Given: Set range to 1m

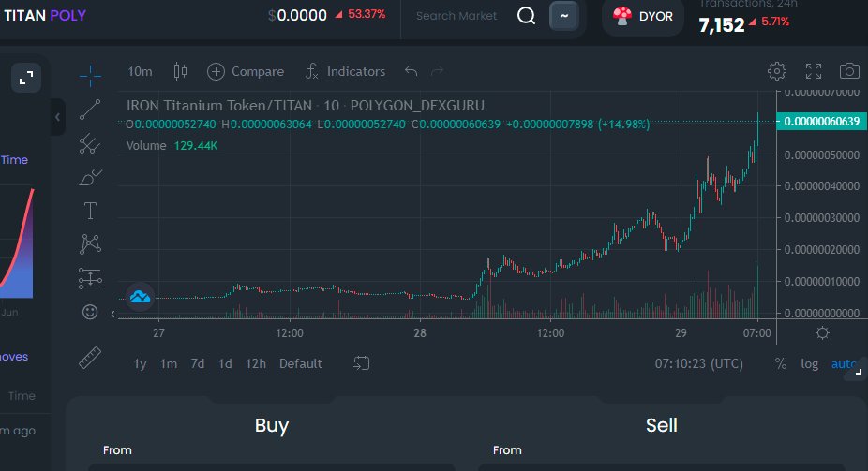Looking at the screenshot, I should click(x=169, y=363).
